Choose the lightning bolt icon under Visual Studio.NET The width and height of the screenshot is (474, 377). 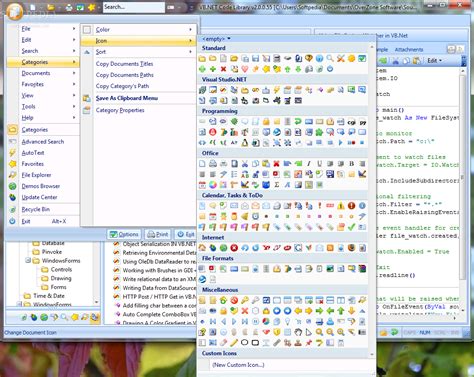(x=277, y=90)
